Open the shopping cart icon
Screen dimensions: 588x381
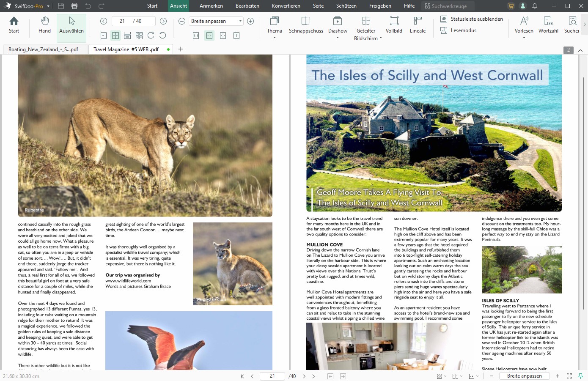(511, 6)
